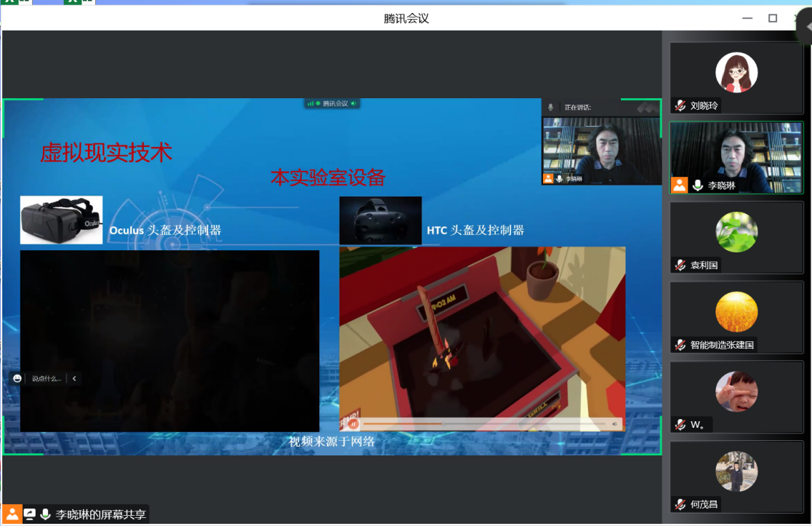The height and width of the screenshot is (526, 812).
Task: Open 何茂昌's photo avatar
Action: click(736, 471)
